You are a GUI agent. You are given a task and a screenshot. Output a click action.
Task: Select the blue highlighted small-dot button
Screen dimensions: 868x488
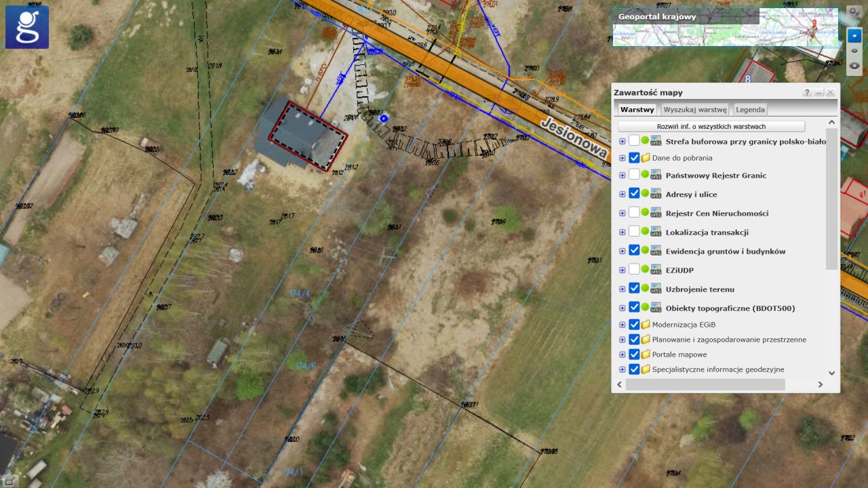[x=854, y=35]
